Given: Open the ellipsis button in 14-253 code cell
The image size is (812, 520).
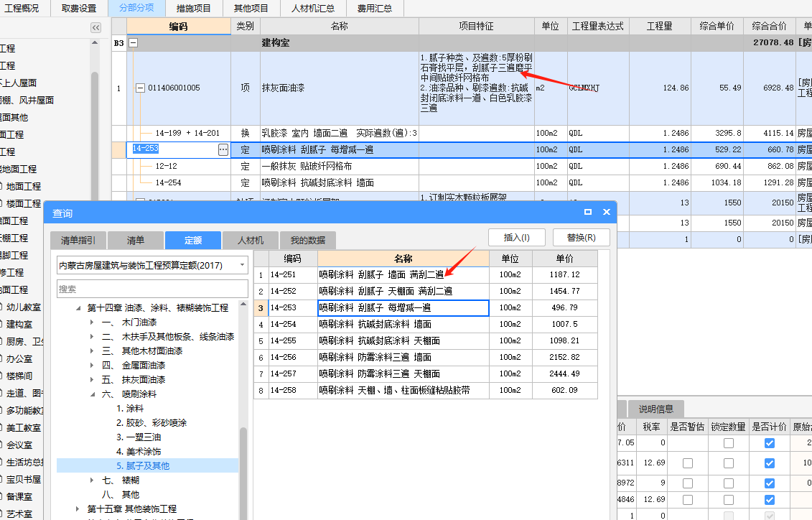Looking at the screenshot, I should (x=223, y=149).
